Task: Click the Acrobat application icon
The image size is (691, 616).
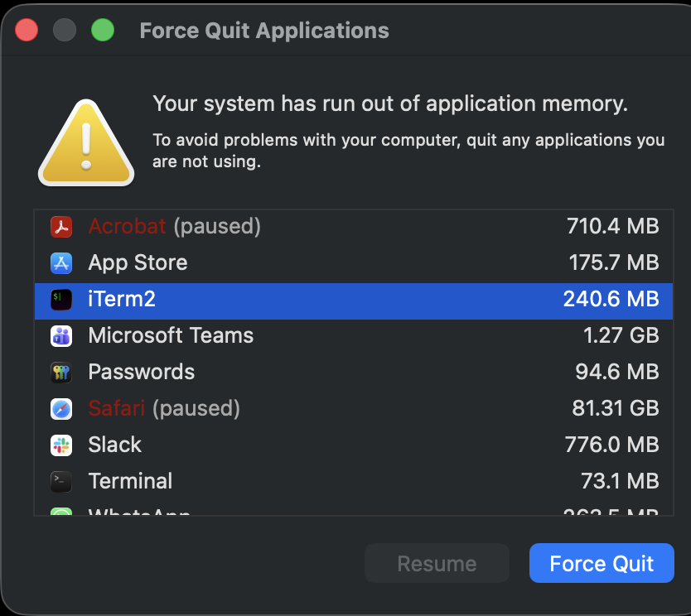Action: click(x=61, y=226)
